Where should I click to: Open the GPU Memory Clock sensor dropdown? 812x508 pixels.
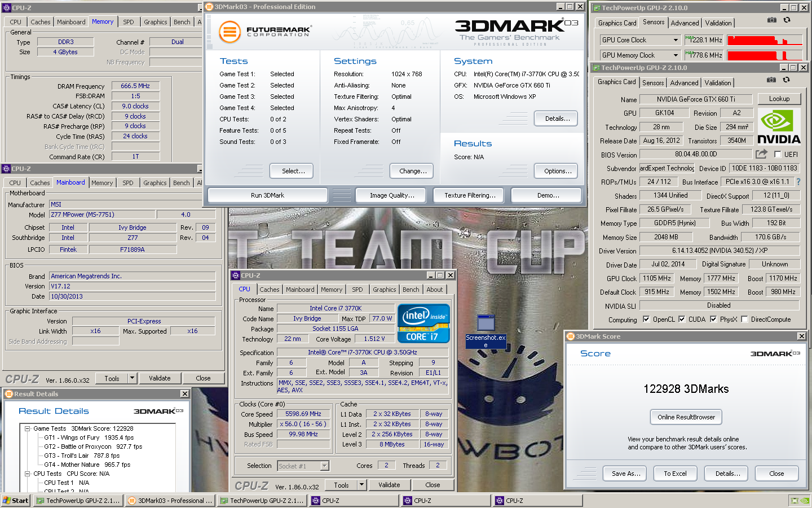click(676, 55)
